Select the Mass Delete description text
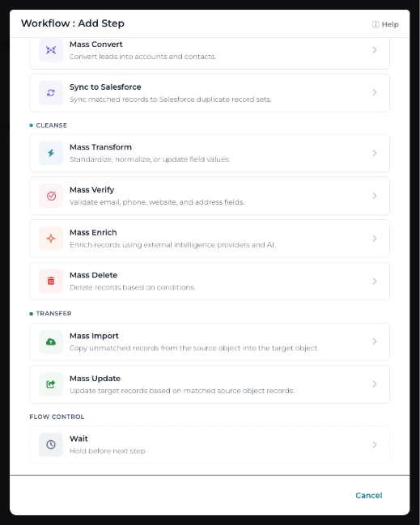The image size is (420, 525). [132, 287]
